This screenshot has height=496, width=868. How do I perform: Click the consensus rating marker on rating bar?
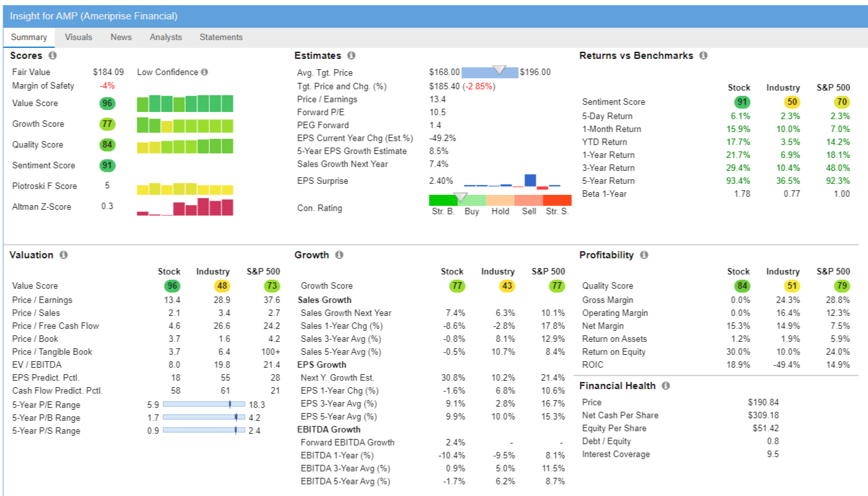pyautogui.click(x=461, y=197)
